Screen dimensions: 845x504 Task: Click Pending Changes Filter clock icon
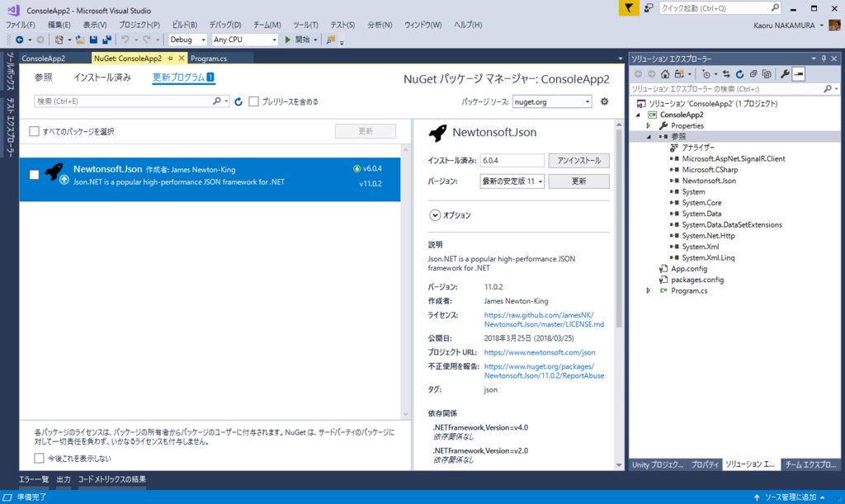pos(706,74)
